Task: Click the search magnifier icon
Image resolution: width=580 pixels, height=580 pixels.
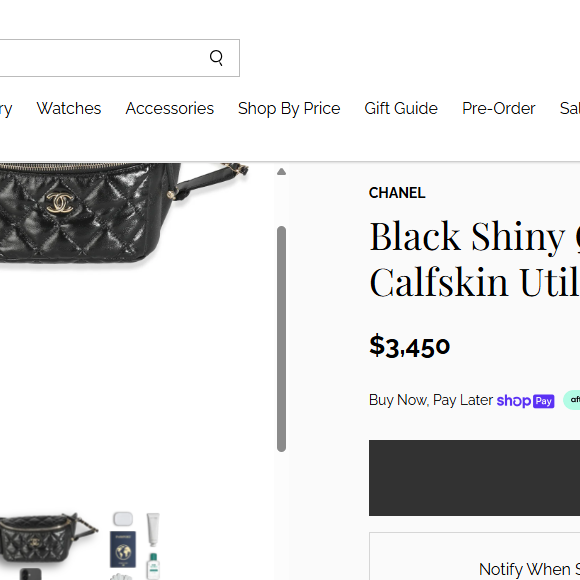Action: click(216, 58)
